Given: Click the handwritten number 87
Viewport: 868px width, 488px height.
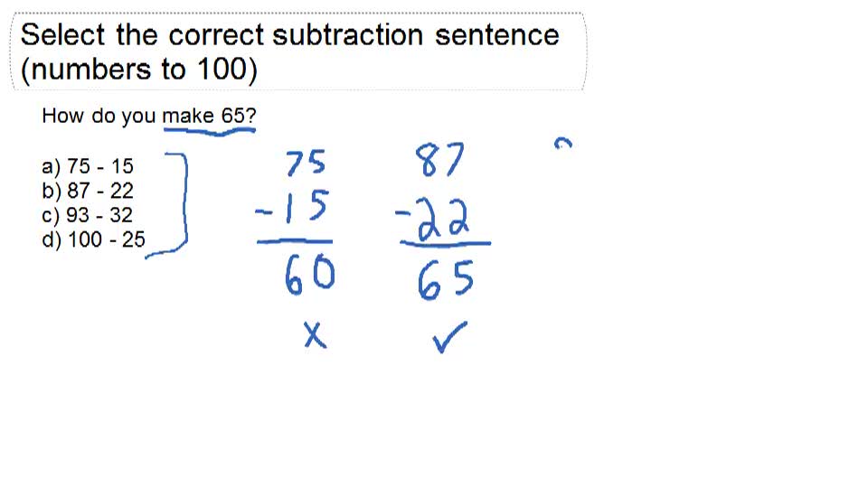Looking at the screenshot, I should click(439, 163).
